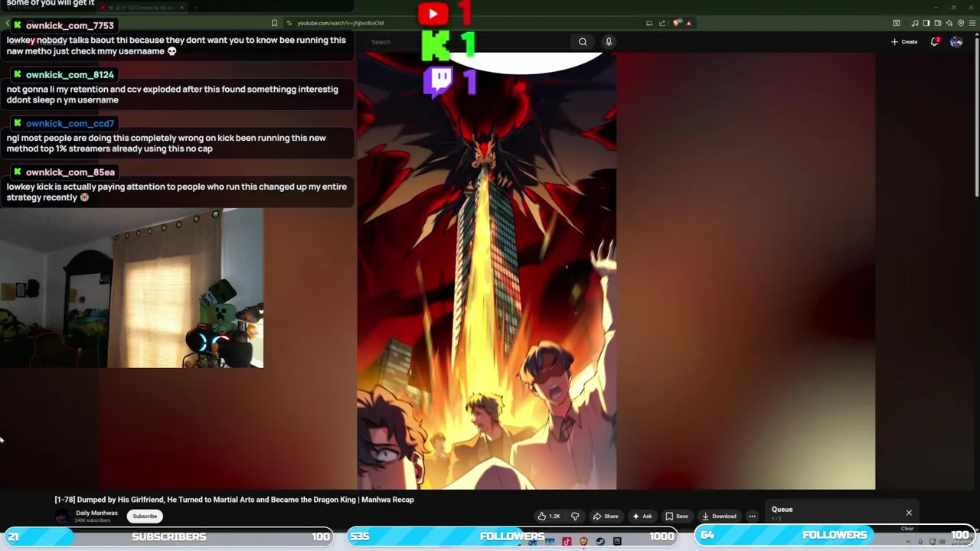Image resolution: width=980 pixels, height=551 pixels.
Task: Click the video title Dumped by His Girlfriend
Action: click(x=234, y=500)
